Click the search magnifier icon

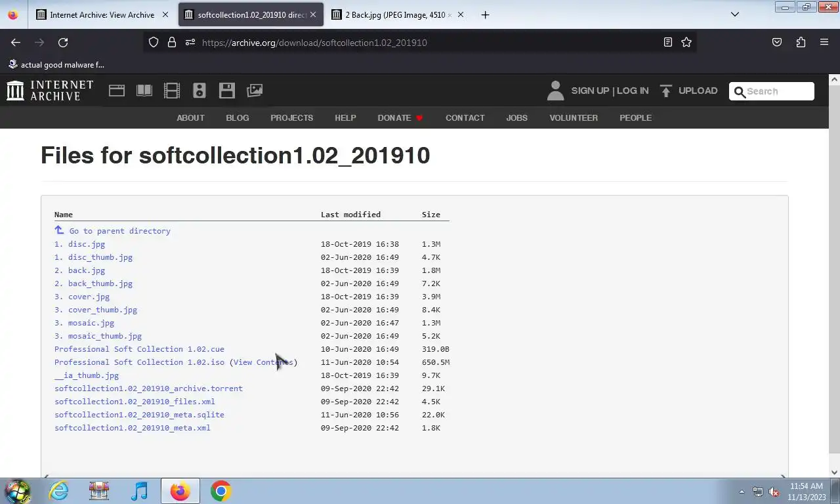(740, 92)
